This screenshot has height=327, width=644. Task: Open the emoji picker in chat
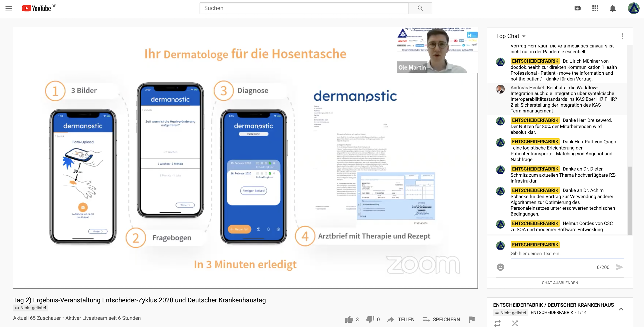pos(500,267)
